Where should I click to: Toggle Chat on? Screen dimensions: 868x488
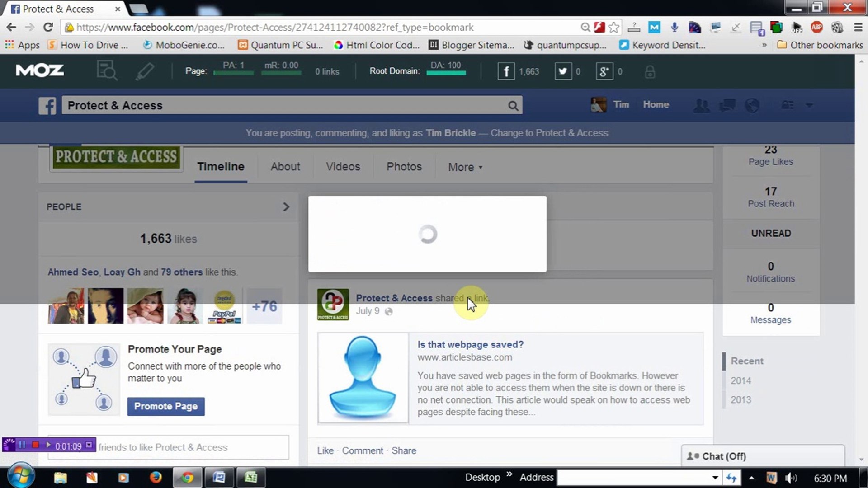(722, 456)
